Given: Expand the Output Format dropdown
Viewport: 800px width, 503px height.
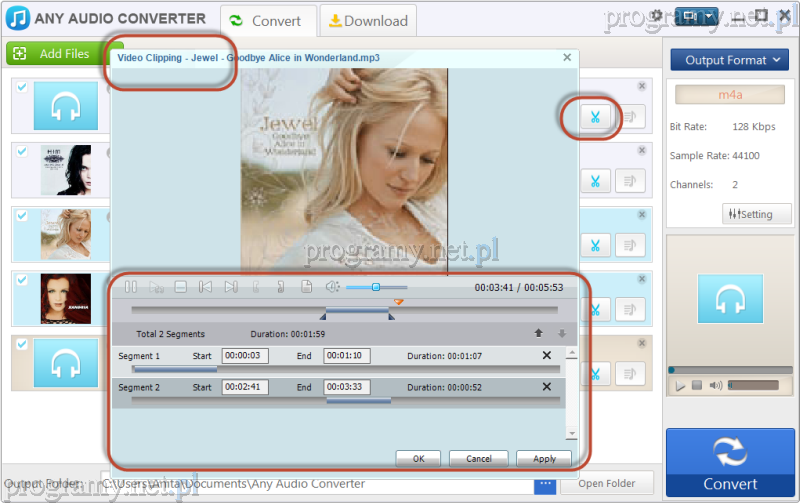Looking at the screenshot, I should point(731,60).
